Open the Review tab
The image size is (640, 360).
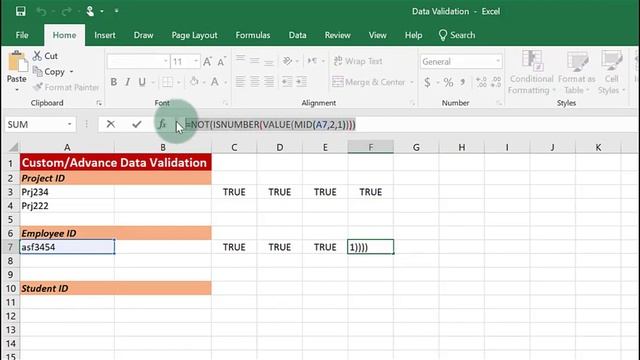click(x=338, y=35)
